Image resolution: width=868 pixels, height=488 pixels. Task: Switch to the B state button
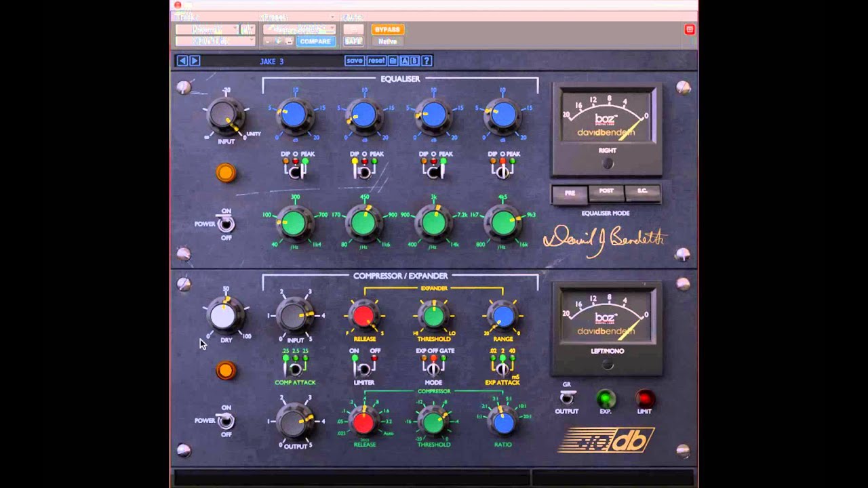[415, 61]
